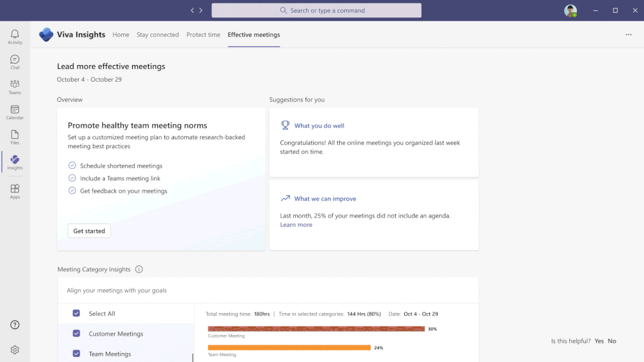Click the 'Customer Meetings' row label
644x362 pixels.
(x=116, y=334)
